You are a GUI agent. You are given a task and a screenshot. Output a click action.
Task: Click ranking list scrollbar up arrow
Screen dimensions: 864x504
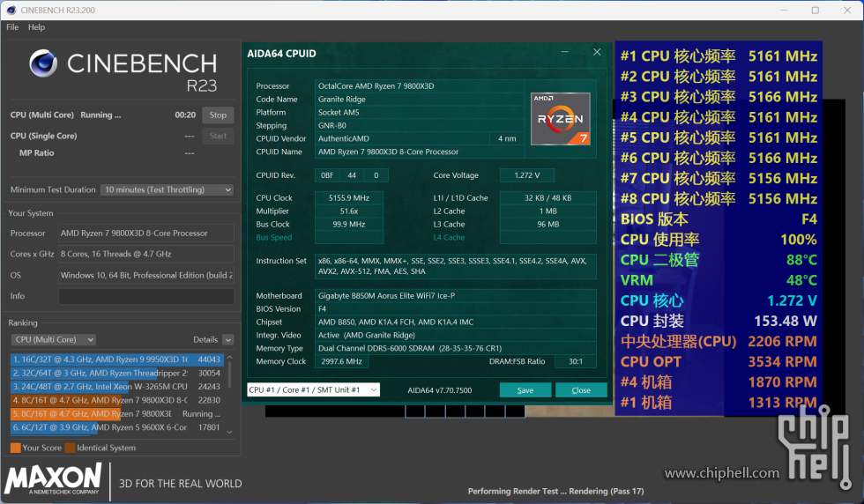coord(230,358)
